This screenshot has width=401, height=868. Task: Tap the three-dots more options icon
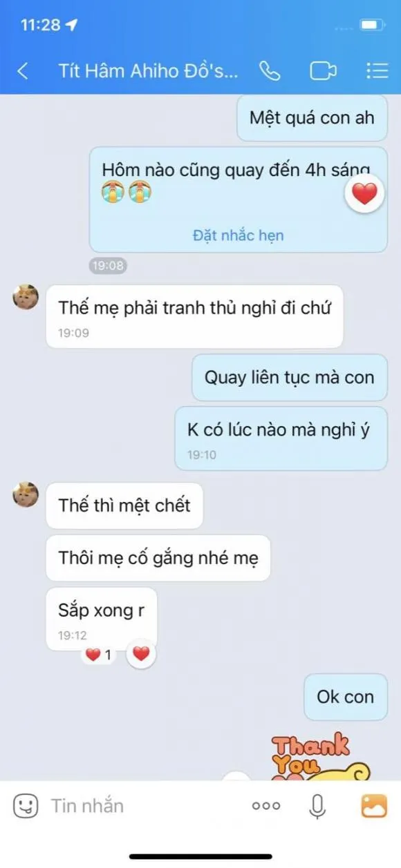[x=266, y=806]
